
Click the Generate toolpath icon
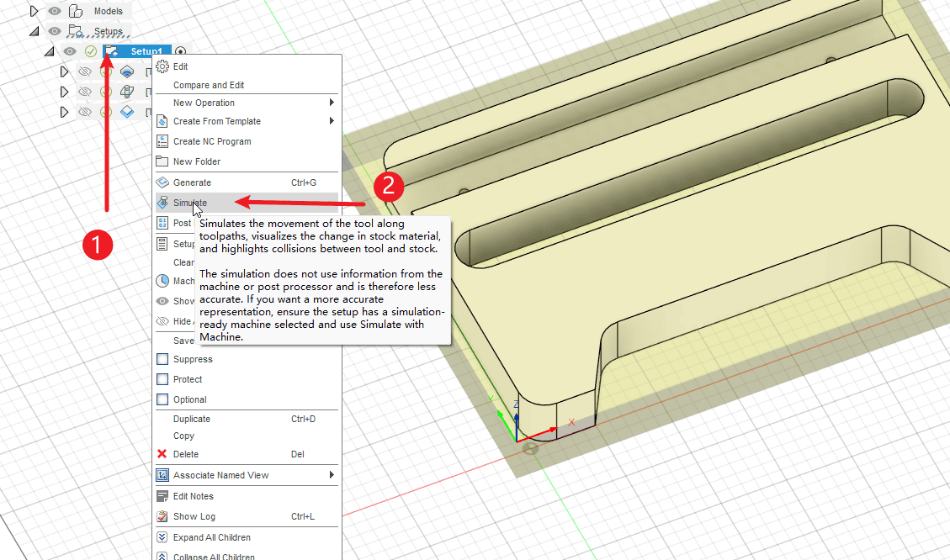click(x=162, y=182)
